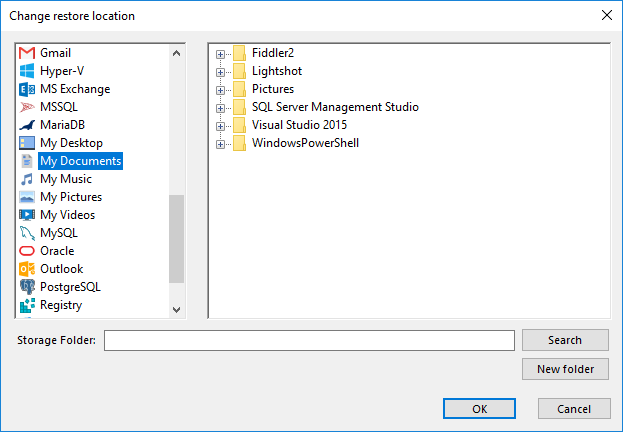This screenshot has height=432, width=623.
Task: Expand the Visual Studio 2015 node
Action: coord(221,126)
